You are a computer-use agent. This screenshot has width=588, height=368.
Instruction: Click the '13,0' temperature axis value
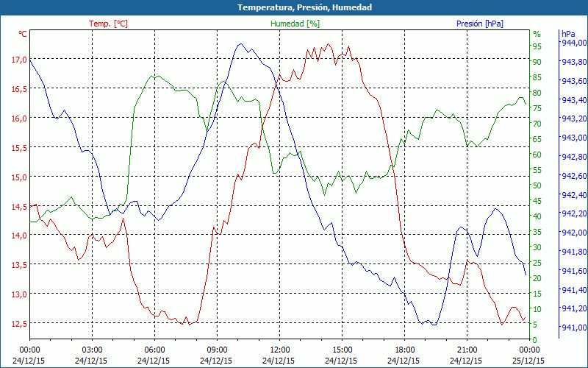(x=19, y=294)
